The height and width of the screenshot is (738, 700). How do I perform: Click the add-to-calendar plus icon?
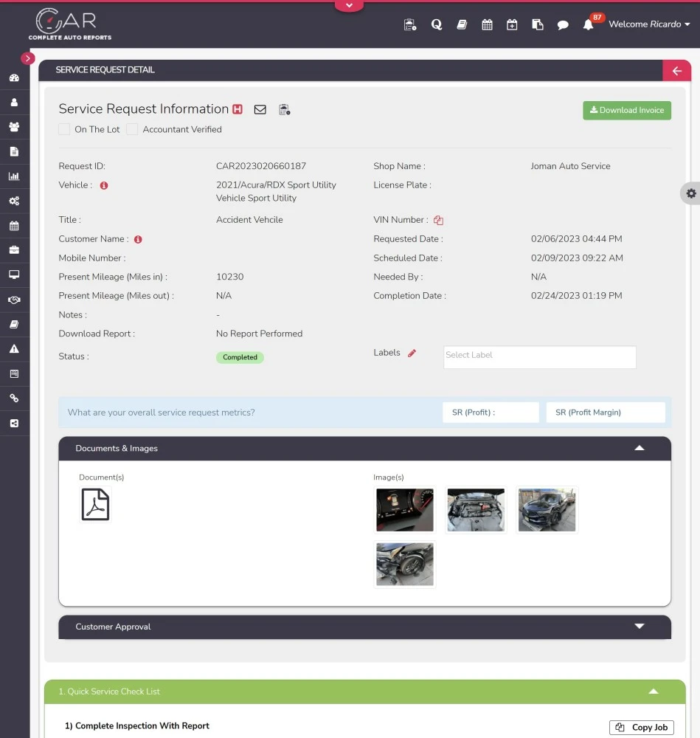pos(512,24)
